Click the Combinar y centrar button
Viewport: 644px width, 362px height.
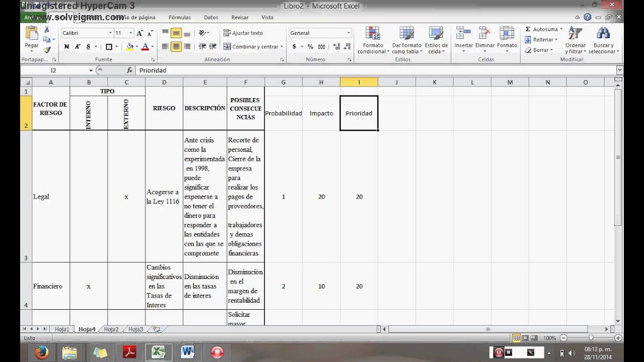[252, 46]
